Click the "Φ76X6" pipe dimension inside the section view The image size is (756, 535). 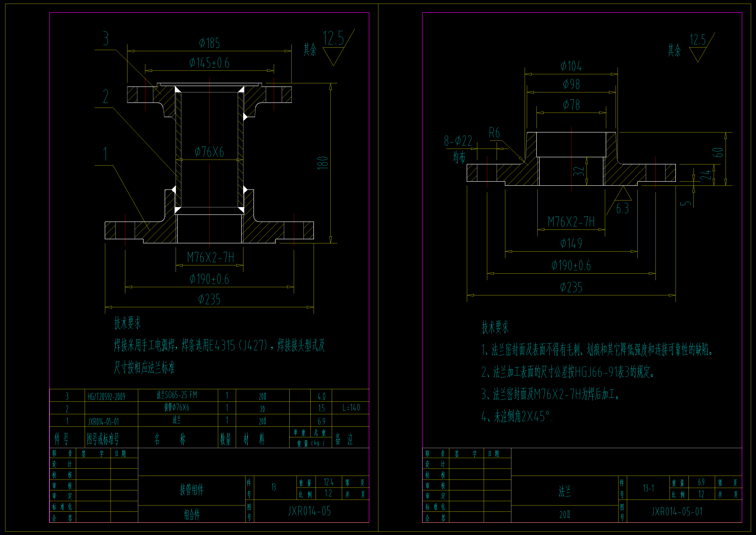point(209,152)
